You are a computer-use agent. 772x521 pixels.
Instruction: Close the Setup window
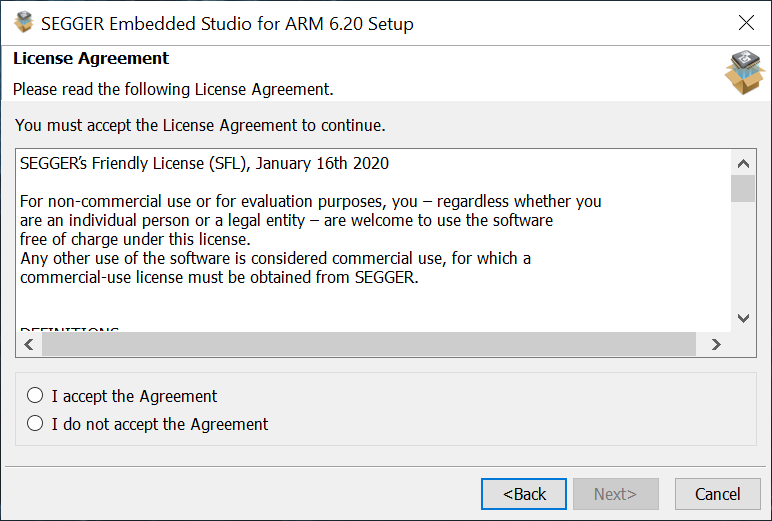(746, 22)
